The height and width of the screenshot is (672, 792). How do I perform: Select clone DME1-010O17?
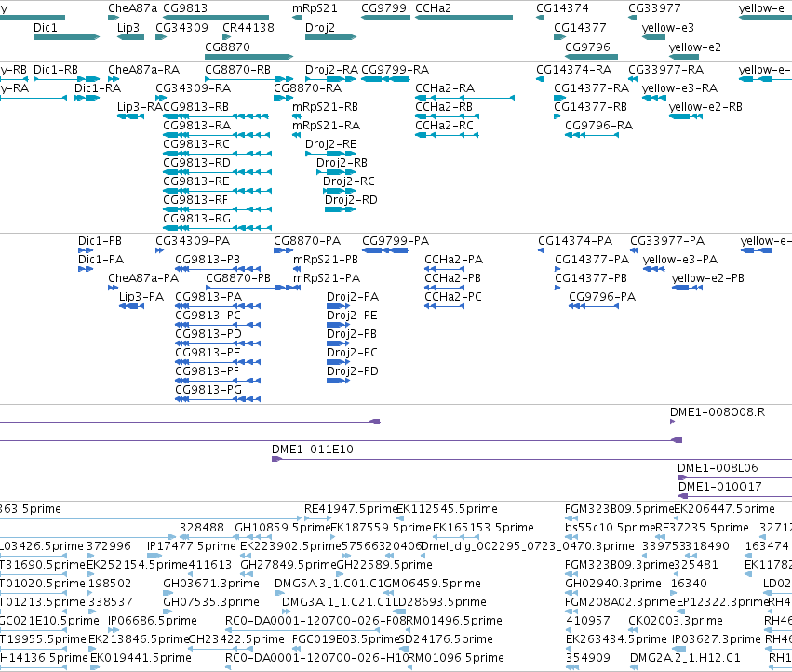click(719, 487)
